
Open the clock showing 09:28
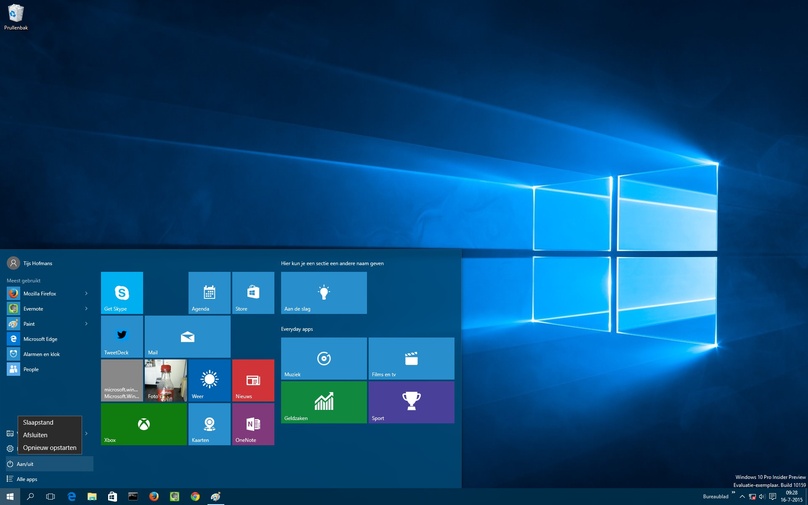click(x=792, y=496)
